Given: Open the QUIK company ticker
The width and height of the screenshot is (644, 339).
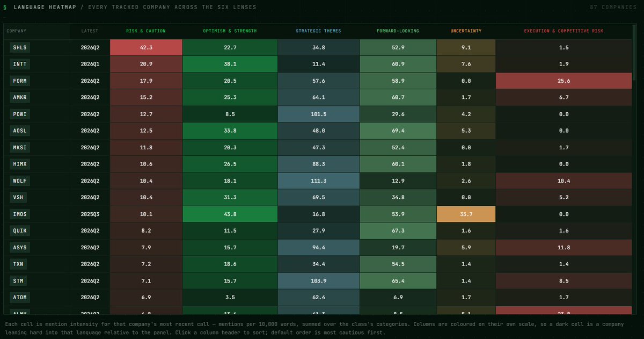Looking at the screenshot, I should [x=20, y=231].
